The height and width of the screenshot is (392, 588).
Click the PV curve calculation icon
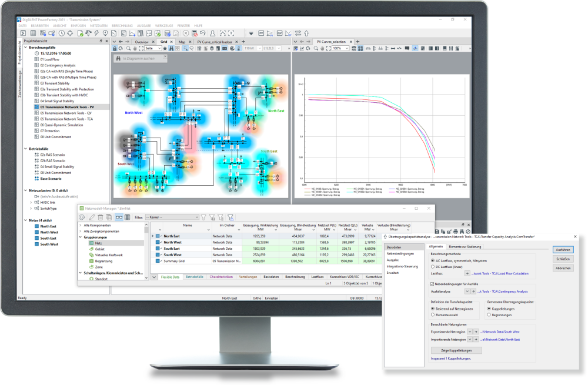tap(261, 33)
